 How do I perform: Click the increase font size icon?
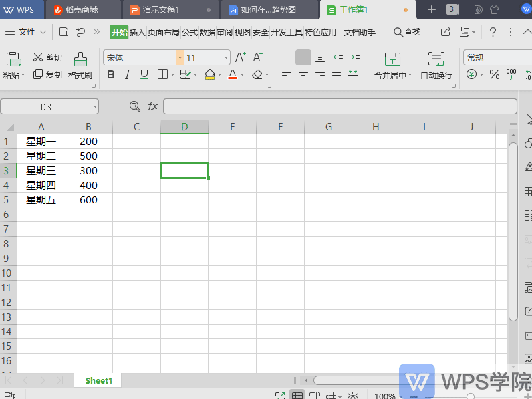pos(241,57)
